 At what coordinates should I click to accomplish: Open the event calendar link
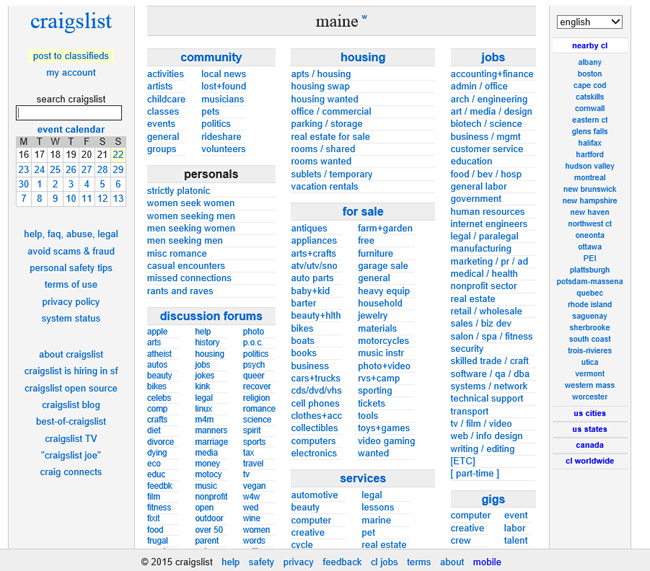click(71, 129)
